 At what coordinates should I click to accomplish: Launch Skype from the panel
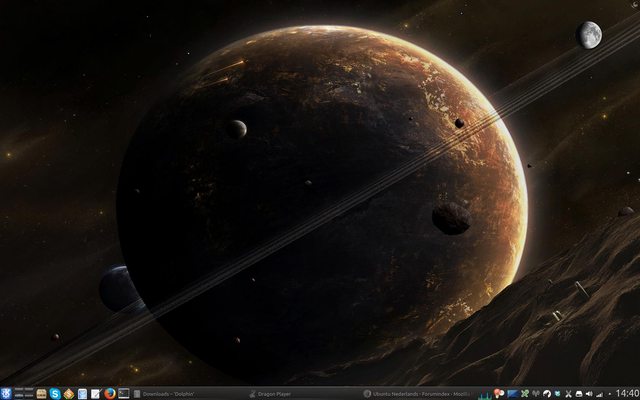[x=55, y=393]
